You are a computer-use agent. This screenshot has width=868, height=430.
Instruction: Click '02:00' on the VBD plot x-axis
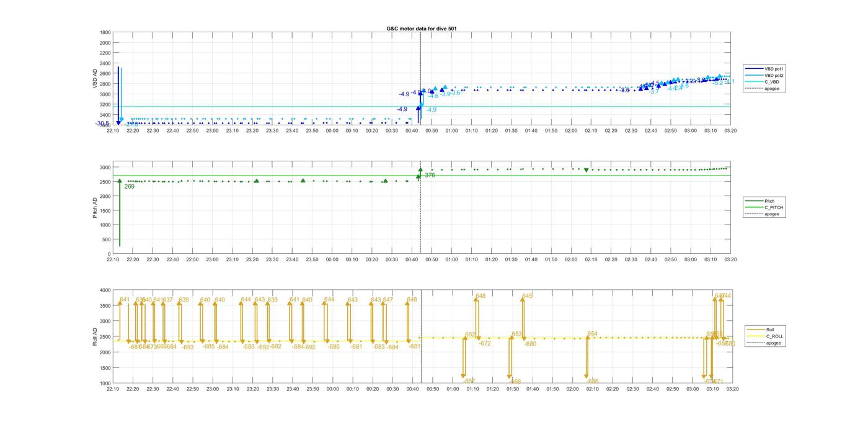[x=571, y=130]
